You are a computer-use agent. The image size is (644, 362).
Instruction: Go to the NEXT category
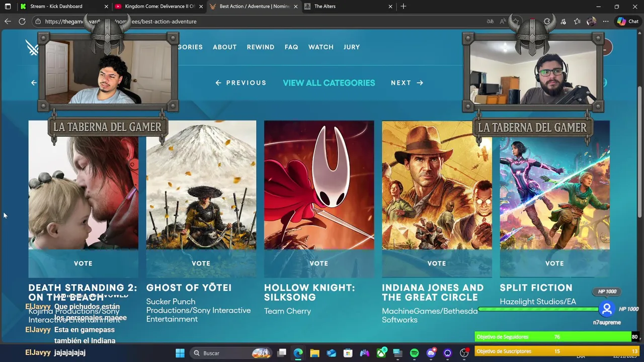(407, 83)
